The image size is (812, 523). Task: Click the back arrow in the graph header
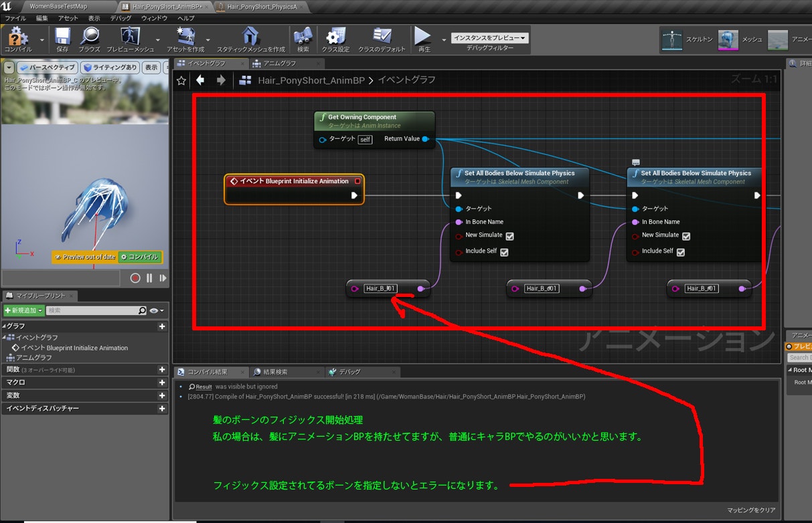[200, 80]
